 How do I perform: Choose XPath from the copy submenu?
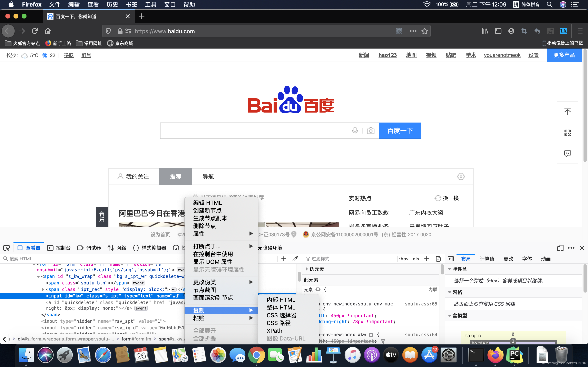274,331
